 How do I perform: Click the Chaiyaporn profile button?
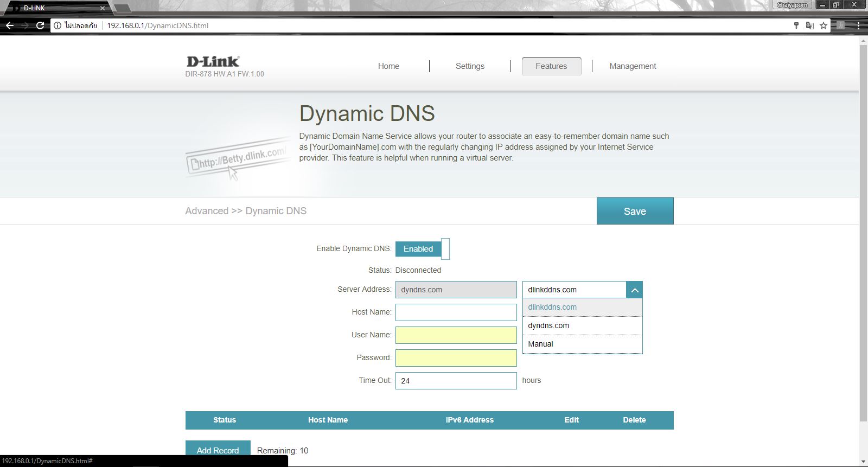click(792, 5)
